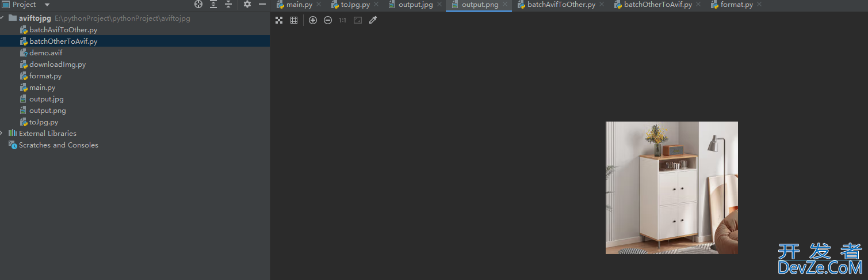Expand External Libraries node
The image size is (868, 280).
[x=2, y=133]
